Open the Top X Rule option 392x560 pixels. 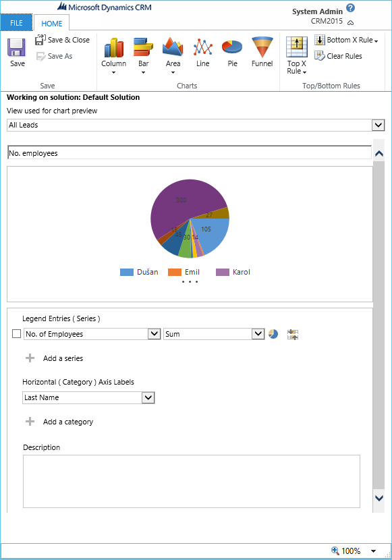coord(297,56)
